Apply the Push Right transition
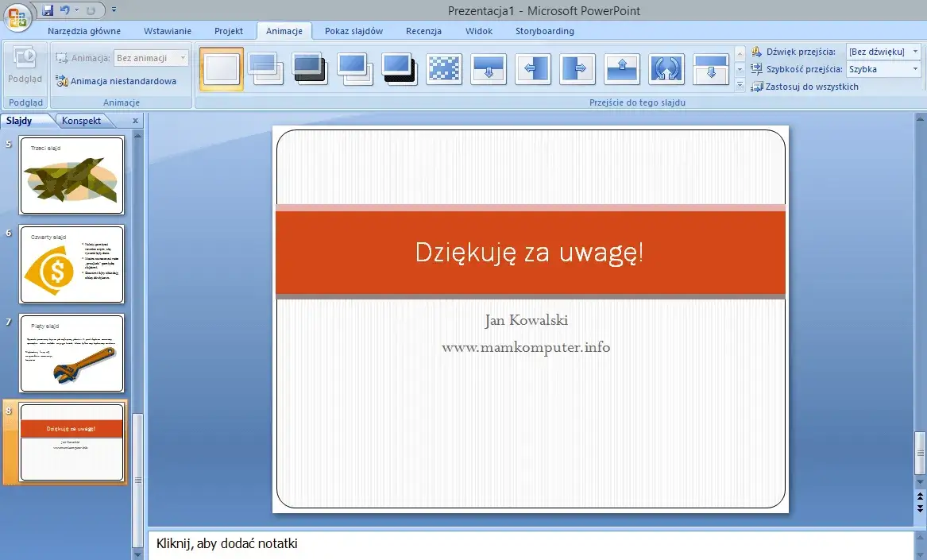The width and height of the screenshot is (927, 560). pos(577,69)
